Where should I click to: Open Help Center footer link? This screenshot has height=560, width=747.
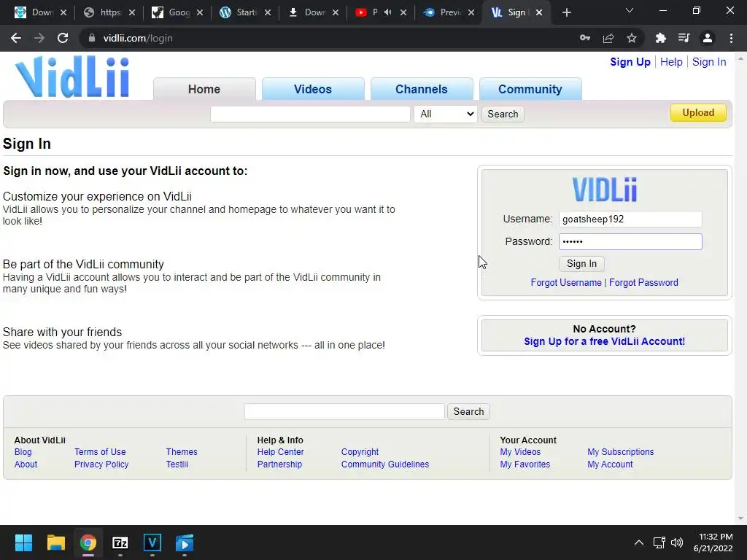tap(281, 452)
